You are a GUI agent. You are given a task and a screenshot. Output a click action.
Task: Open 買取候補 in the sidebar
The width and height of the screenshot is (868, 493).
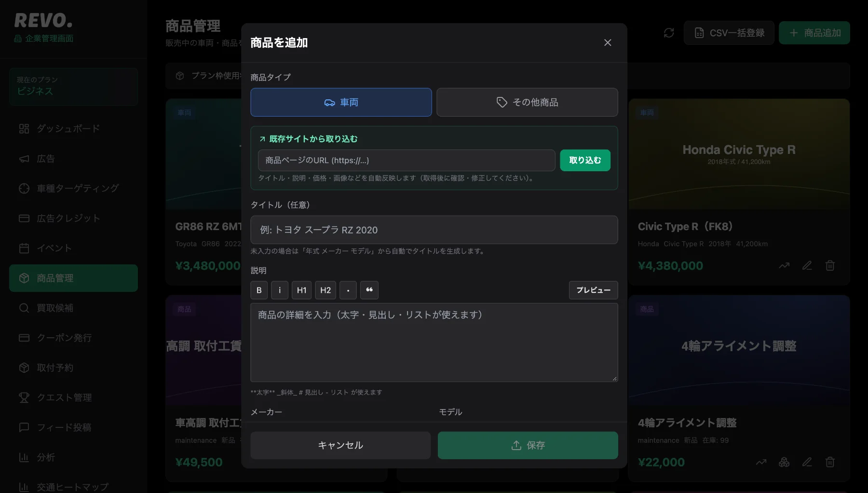(73, 308)
